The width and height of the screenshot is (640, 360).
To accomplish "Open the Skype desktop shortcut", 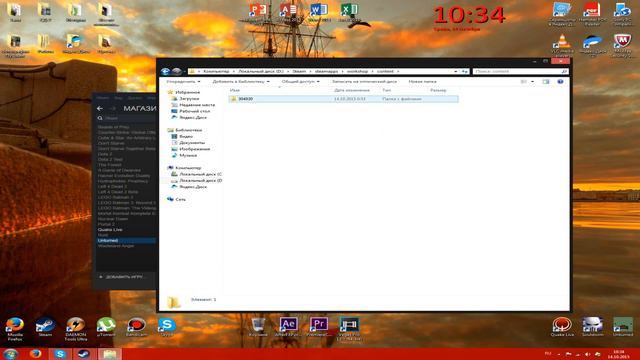I will tap(167, 327).
